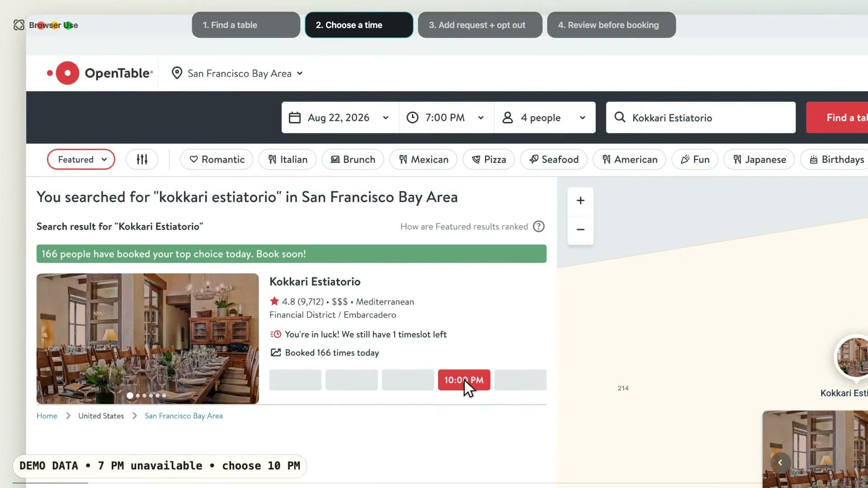This screenshot has height=488, width=868.
Task: Open the restaurant dining room photo
Action: (x=148, y=338)
